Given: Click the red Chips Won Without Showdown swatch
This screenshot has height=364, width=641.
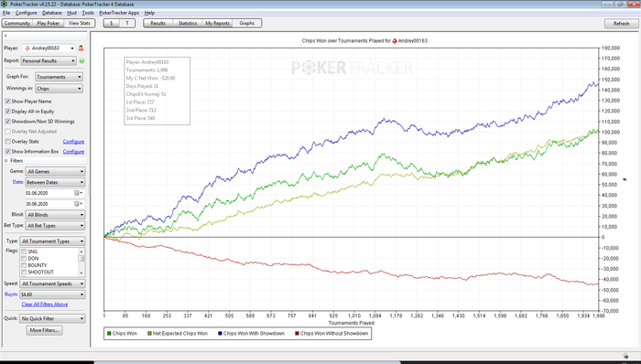Looking at the screenshot, I should tap(297, 334).
